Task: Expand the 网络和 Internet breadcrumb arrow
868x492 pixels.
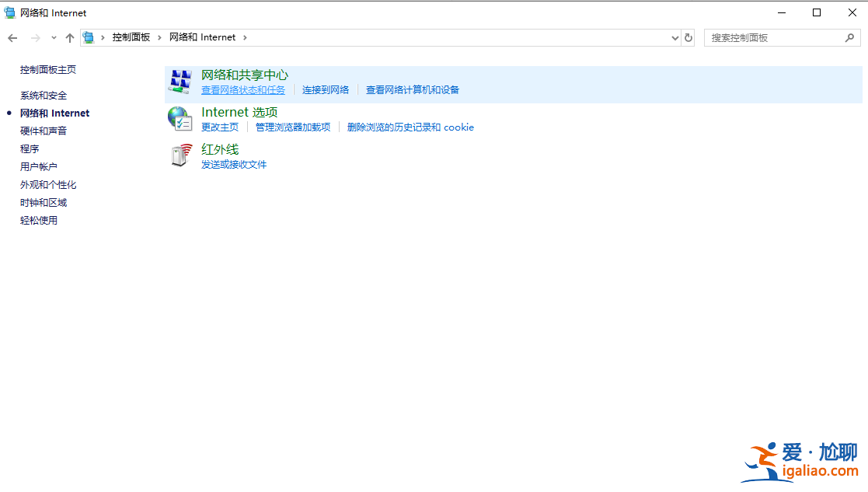Action: (x=244, y=37)
